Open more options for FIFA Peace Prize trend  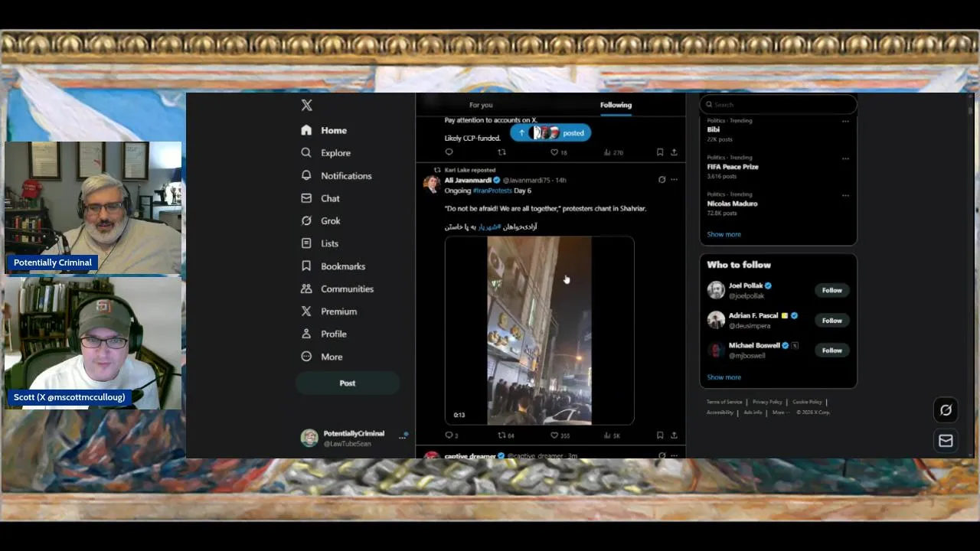(x=845, y=158)
